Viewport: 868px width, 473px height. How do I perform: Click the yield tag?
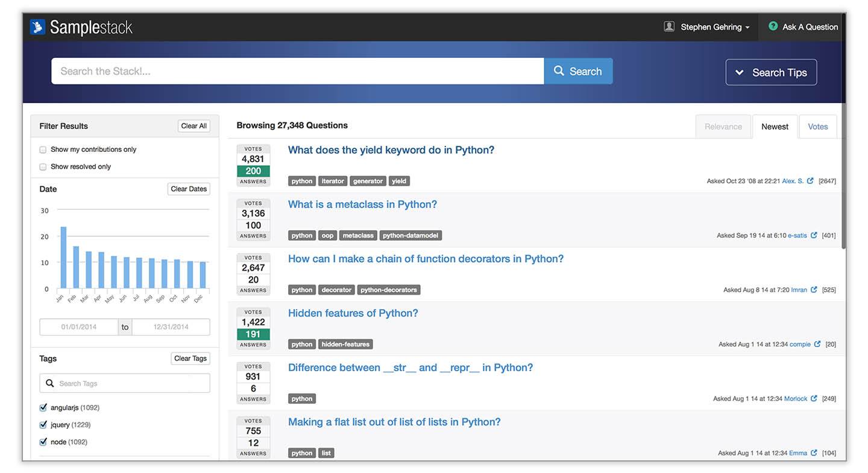pos(399,181)
